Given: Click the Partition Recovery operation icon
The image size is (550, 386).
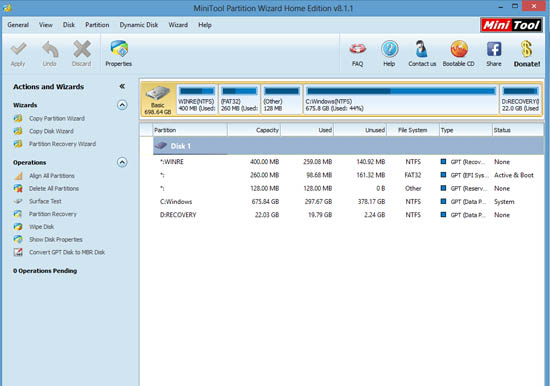Looking at the screenshot, I should click(x=18, y=214).
